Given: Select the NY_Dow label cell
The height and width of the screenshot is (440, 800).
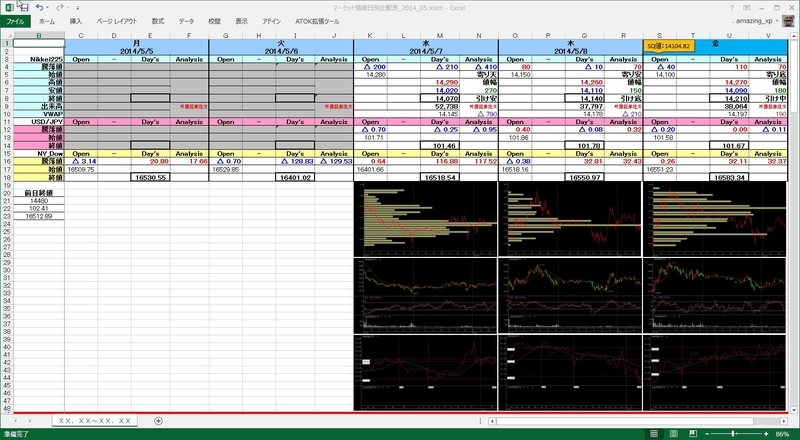Looking at the screenshot, I should coord(39,154).
